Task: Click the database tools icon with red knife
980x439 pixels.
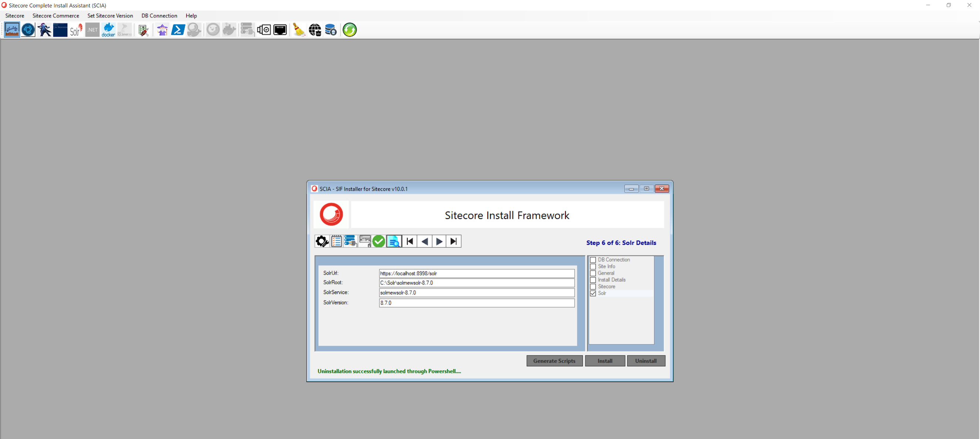Action: click(x=143, y=30)
